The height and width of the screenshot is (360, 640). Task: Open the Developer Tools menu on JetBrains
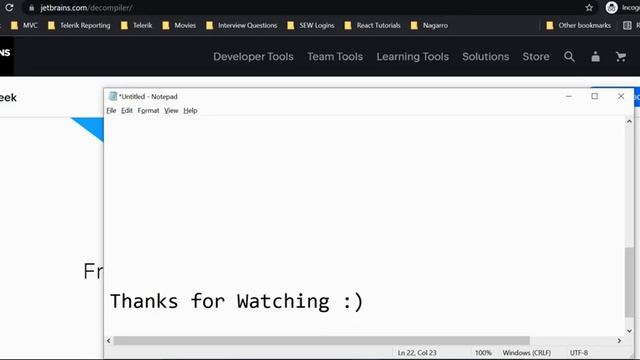(x=253, y=56)
